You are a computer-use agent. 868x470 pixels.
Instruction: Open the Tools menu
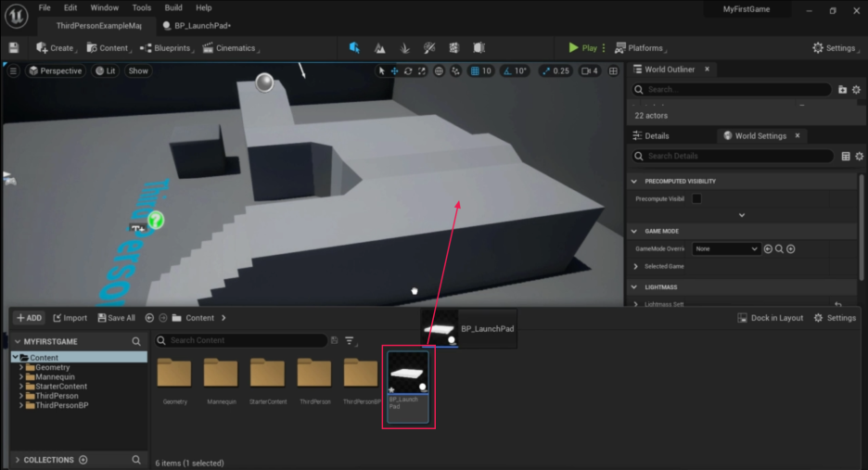[x=141, y=7]
